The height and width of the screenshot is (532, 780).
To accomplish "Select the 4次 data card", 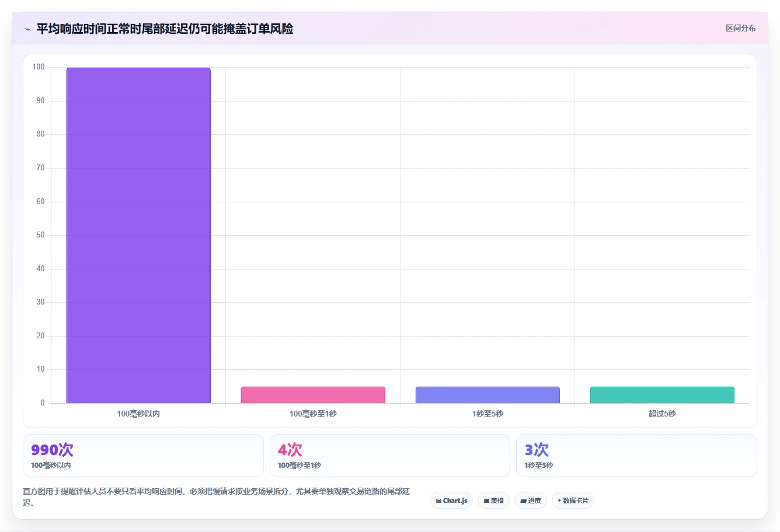I will (x=390, y=456).
